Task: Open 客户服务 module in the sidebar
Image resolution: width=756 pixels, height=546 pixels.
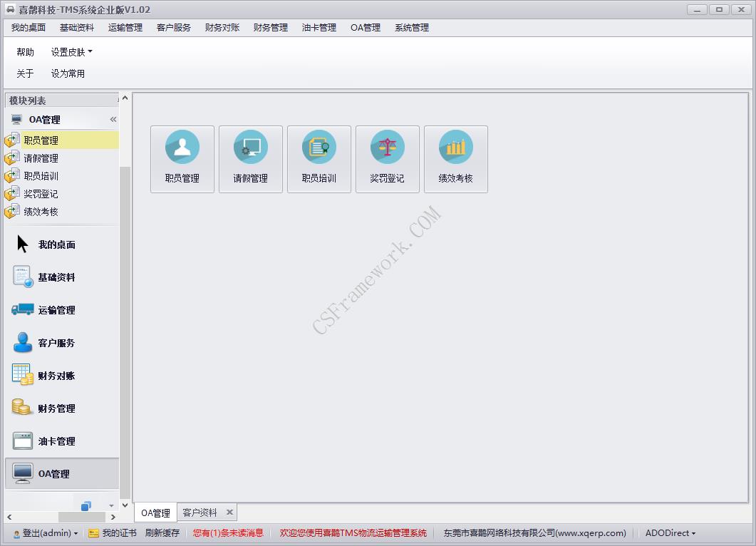Action: (x=57, y=342)
